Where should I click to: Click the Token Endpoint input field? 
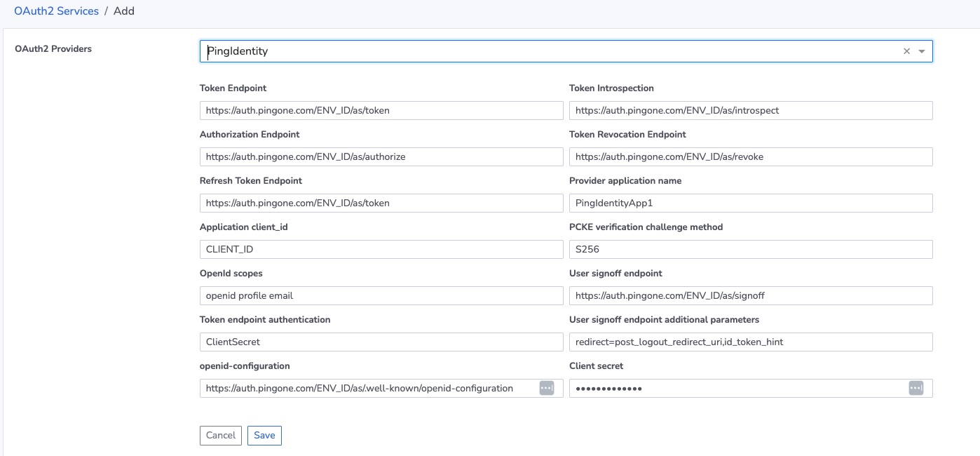381,110
